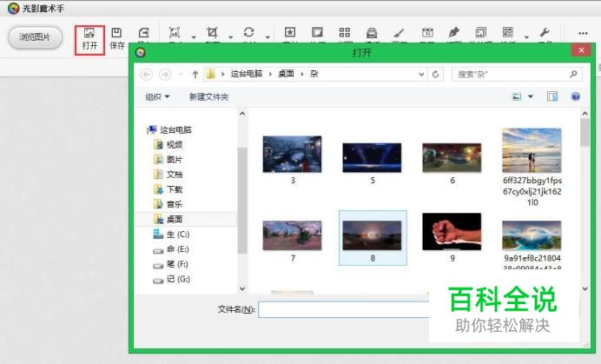
Task: Select the 文档 folder in sidebar
Action: tap(168, 175)
